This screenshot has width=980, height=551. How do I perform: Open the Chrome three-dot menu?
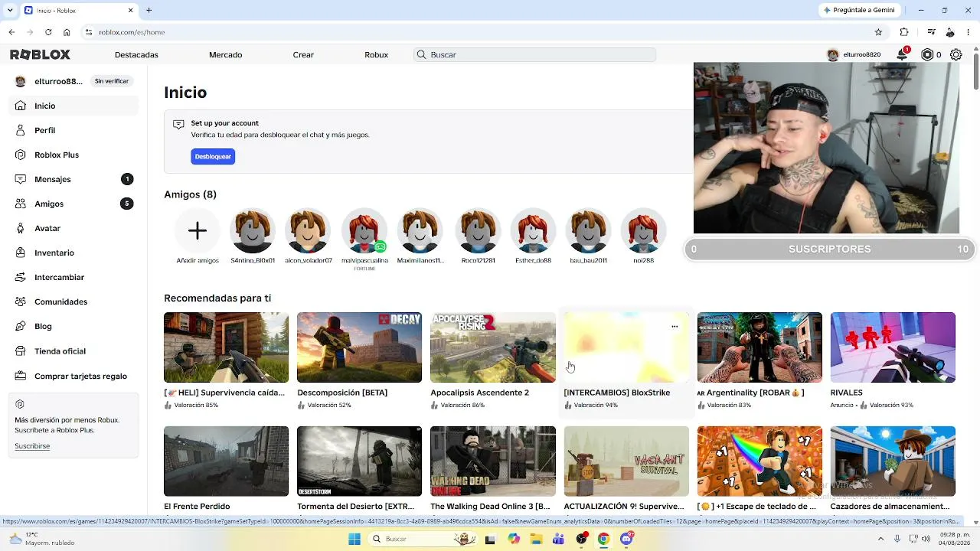coord(969,32)
